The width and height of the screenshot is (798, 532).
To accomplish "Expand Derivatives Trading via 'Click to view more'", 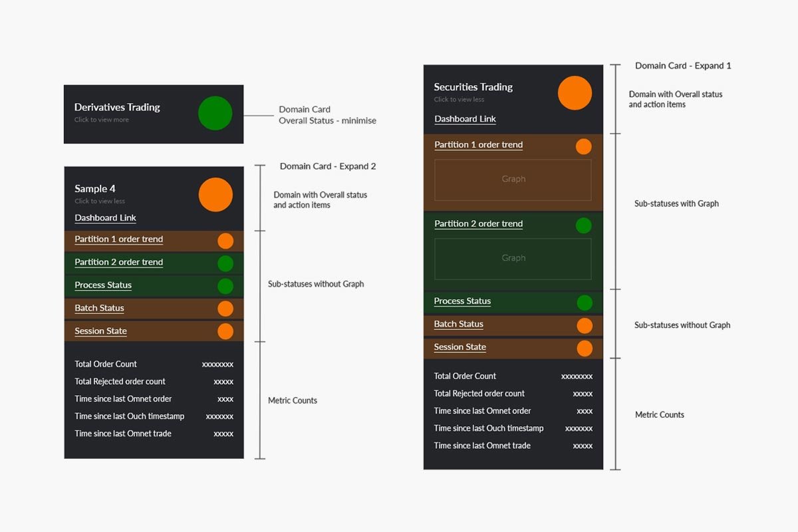I will (102, 120).
